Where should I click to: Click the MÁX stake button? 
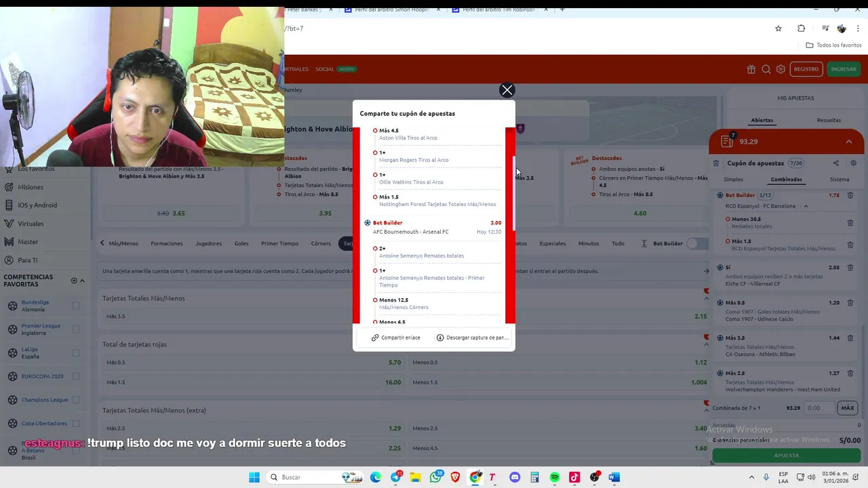848,408
